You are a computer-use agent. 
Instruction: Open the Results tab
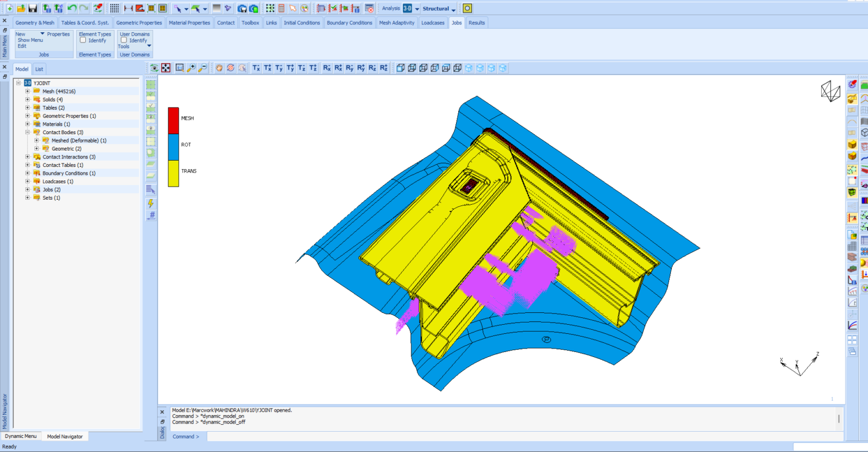476,23
